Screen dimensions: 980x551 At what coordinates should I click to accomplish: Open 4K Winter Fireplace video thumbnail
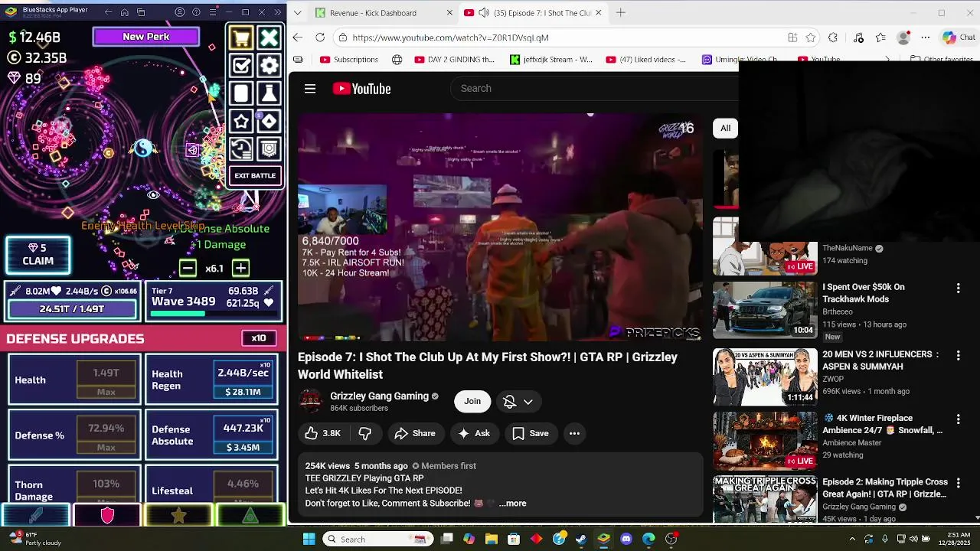[765, 441]
